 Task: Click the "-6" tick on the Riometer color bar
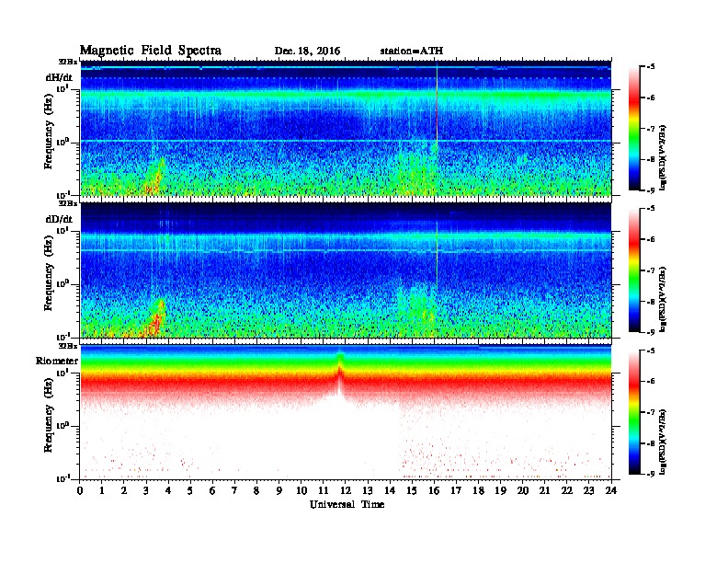650,381
